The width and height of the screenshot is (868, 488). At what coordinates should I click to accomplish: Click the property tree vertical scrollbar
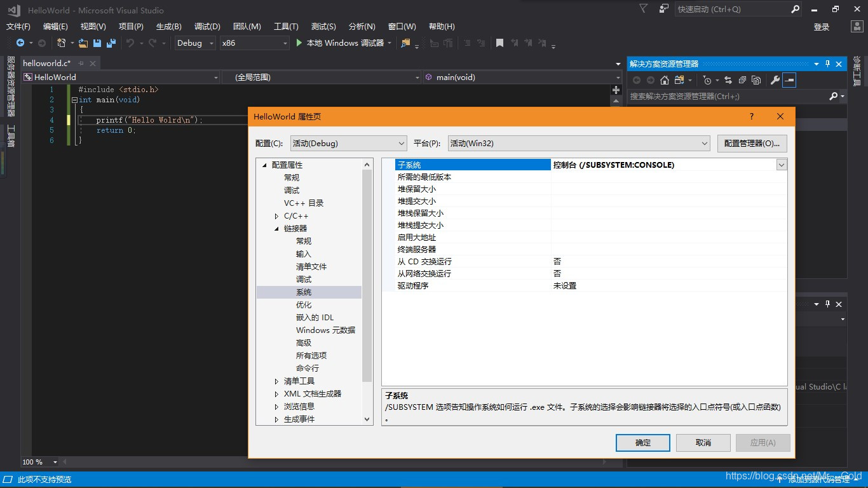[367, 276]
